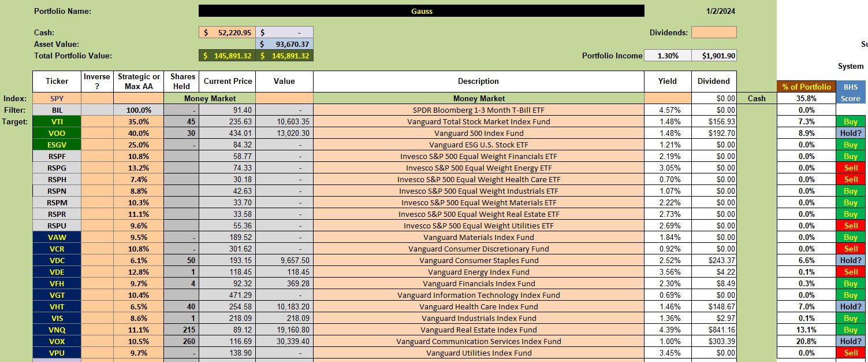
Task: Select the VNQ shares held value 215
Action: [181, 330]
